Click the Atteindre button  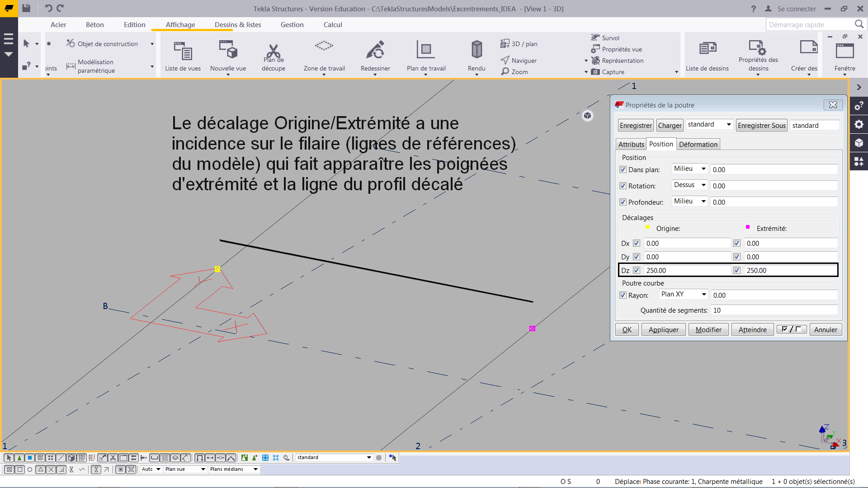752,330
